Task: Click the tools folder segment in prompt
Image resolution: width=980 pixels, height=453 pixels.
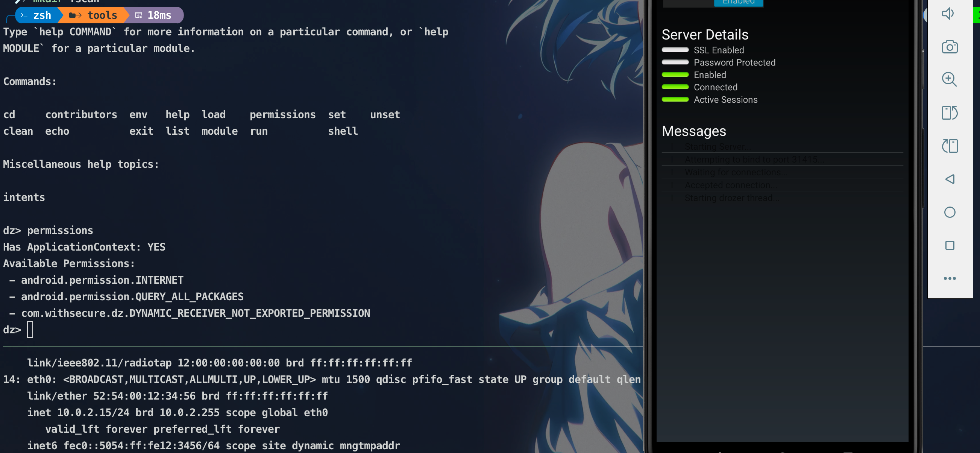Action: coord(94,15)
